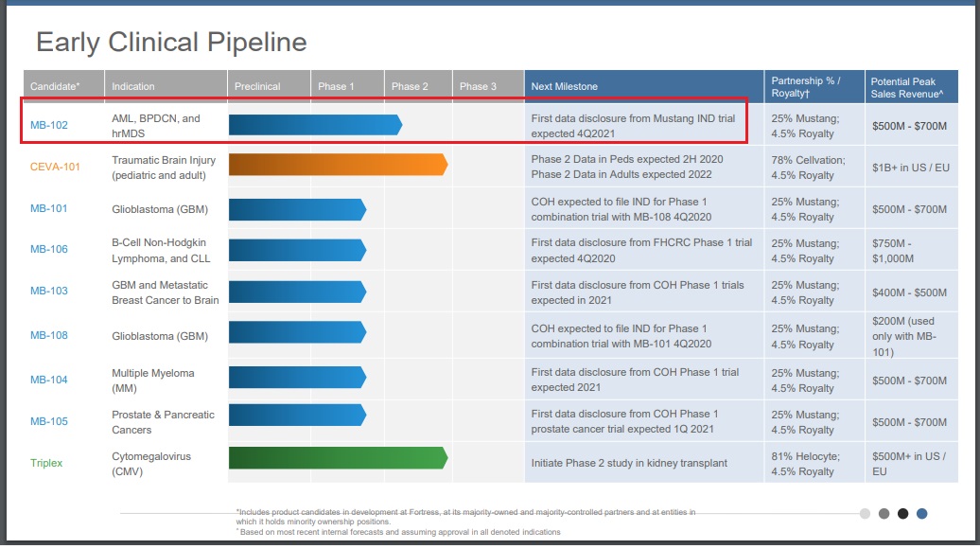Click the MB-108 blue progress bar
Image resolution: width=980 pixels, height=549 pixels.
[297, 332]
